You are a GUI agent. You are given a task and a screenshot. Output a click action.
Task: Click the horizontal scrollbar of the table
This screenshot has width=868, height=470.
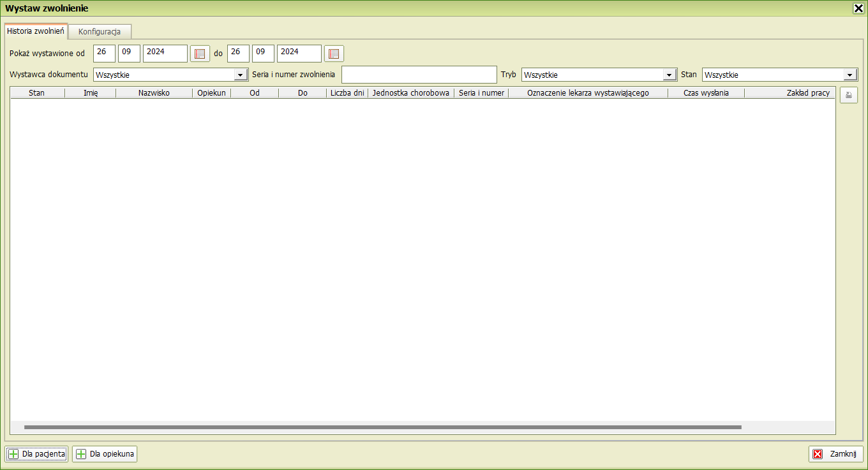point(383,427)
